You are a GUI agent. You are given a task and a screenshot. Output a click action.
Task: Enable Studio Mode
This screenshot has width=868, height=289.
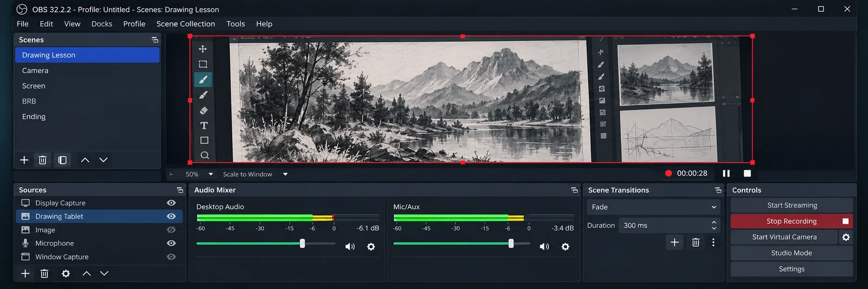[x=792, y=253]
